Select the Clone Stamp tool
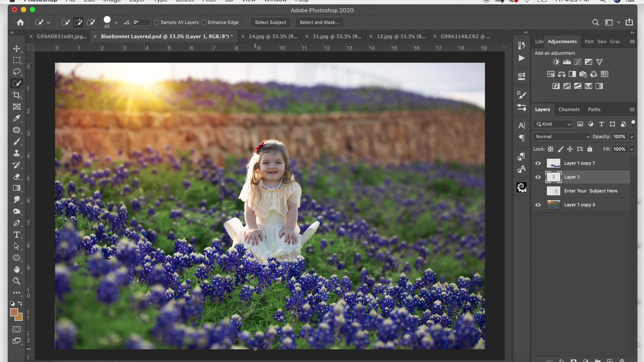This screenshot has width=644, height=362. pos(17,153)
